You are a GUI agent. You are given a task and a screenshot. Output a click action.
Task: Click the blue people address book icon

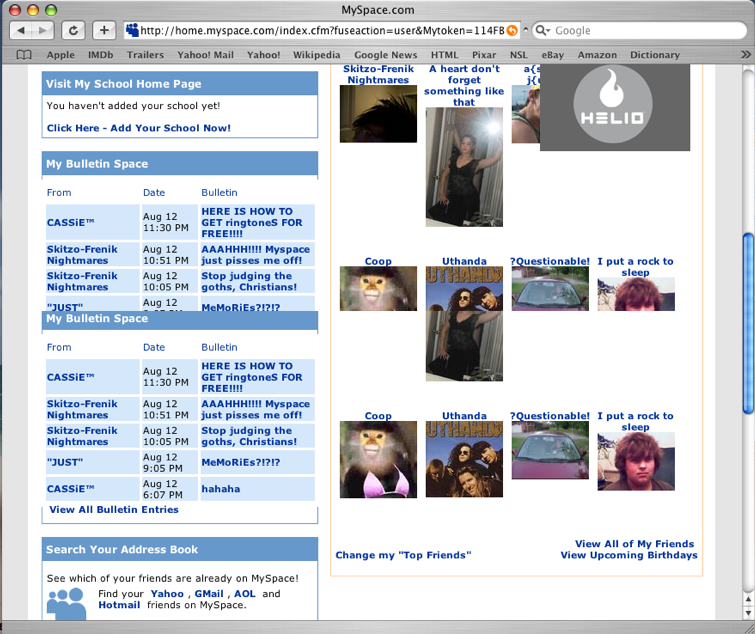[x=66, y=604]
